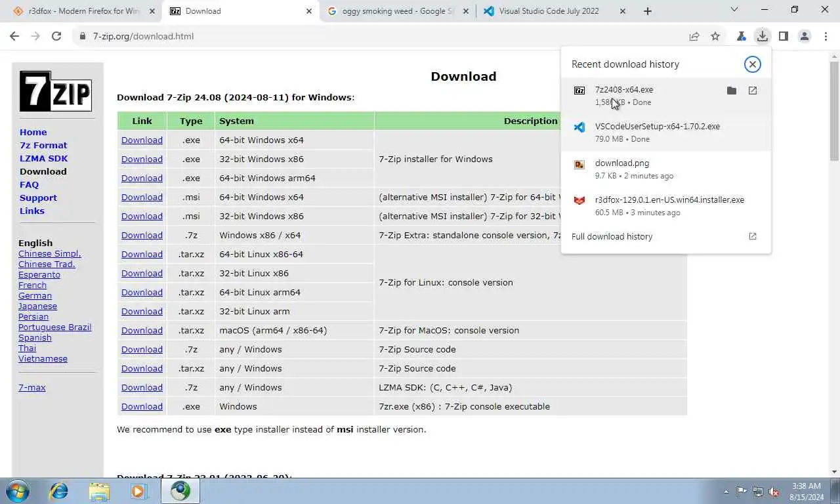
Task: Close the Recent download history popup
Action: (x=752, y=64)
